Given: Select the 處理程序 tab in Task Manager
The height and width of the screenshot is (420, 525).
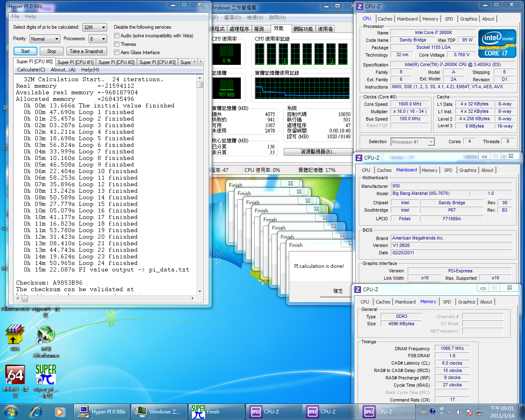Looking at the screenshot, I should point(239,29).
